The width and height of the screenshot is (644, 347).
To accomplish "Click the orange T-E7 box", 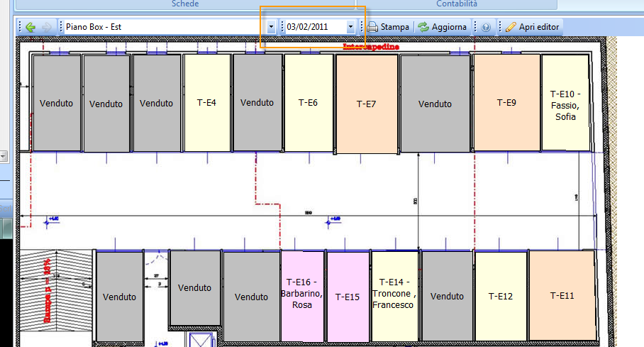I will [x=366, y=104].
